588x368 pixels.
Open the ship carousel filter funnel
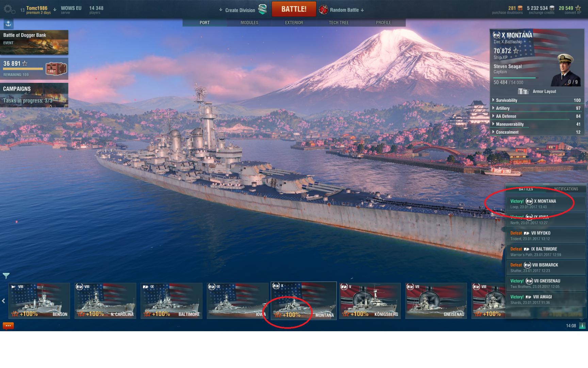pyautogui.click(x=6, y=275)
